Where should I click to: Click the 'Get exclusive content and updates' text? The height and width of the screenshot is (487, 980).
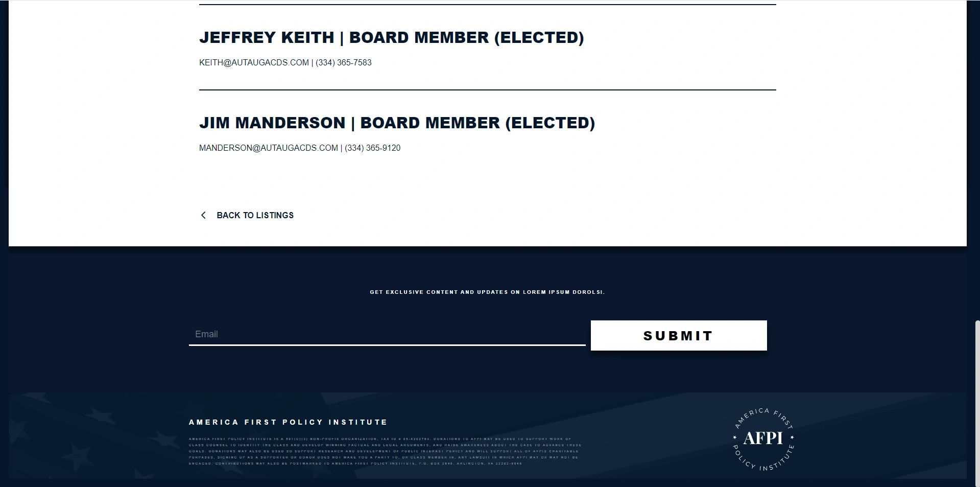click(x=487, y=292)
